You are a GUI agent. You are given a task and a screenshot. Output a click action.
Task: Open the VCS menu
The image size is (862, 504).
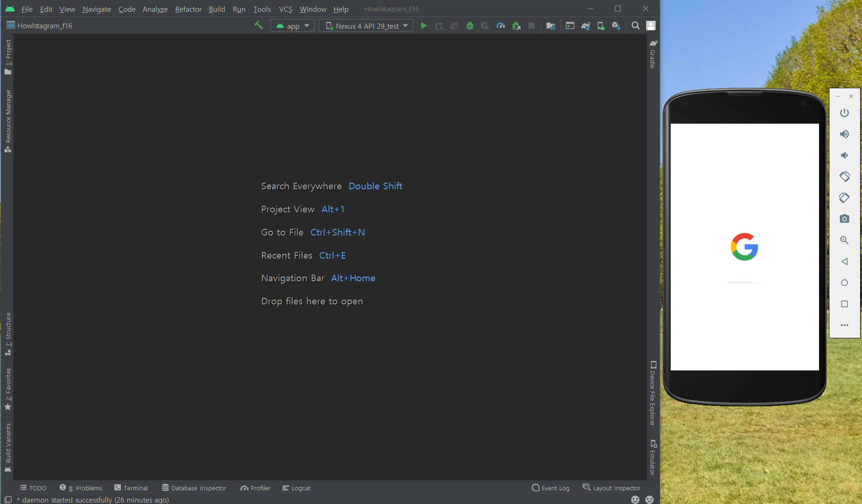point(285,9)
